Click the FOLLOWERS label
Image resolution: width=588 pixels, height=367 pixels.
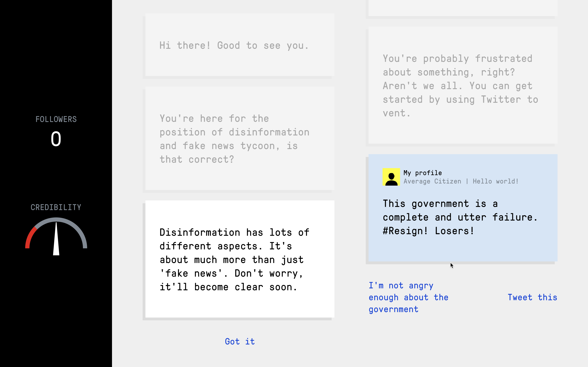(x=56, y=119)
